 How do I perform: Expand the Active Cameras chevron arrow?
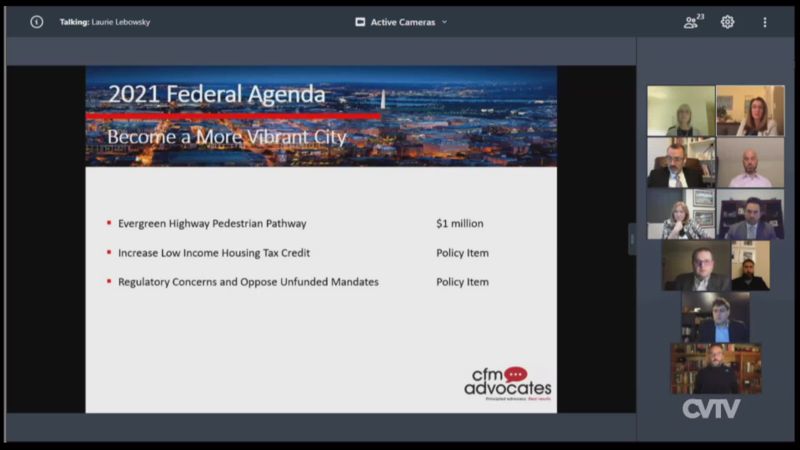[x=445, y=21]
